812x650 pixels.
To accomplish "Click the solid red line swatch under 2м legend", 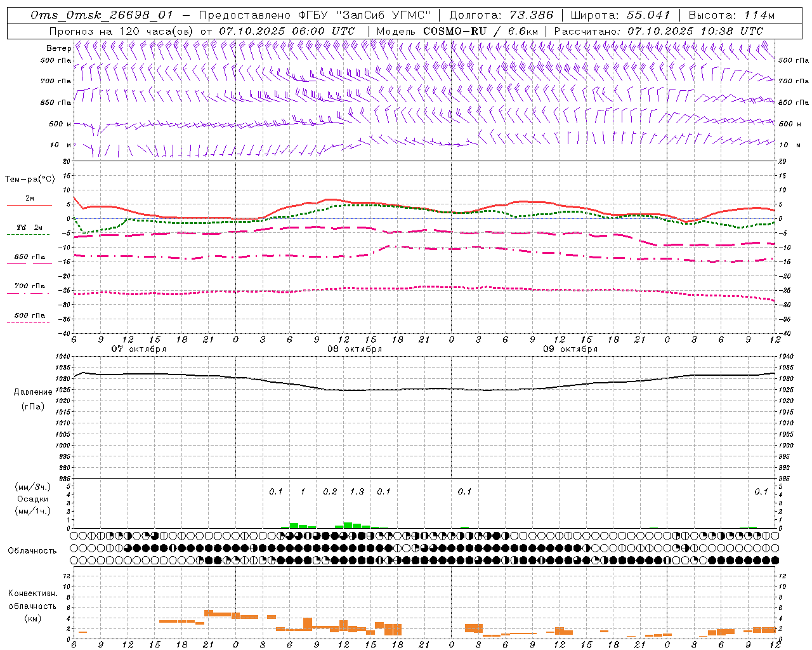I will 29,205.
